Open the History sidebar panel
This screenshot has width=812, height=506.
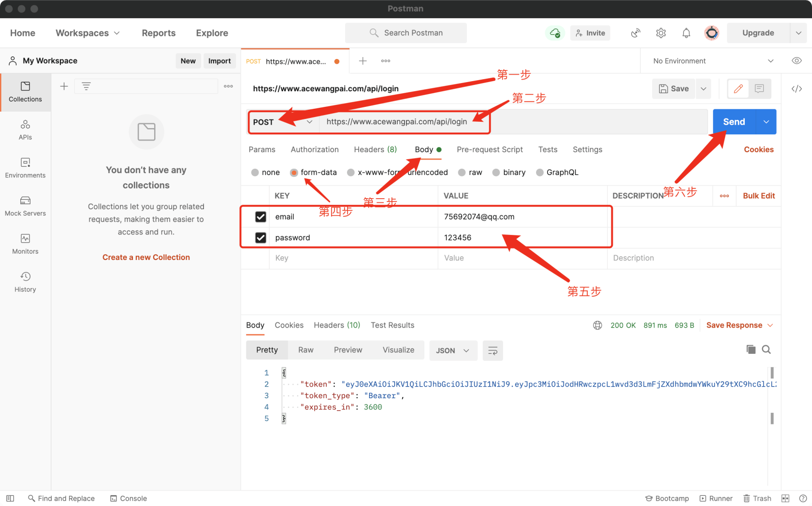[25, 282]
